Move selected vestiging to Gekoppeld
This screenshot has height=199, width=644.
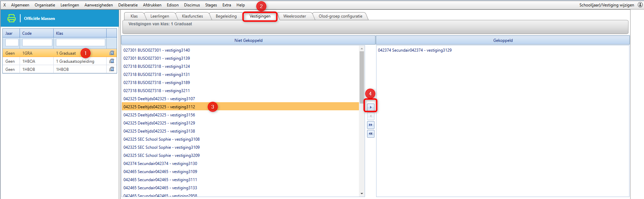point(370,107)
